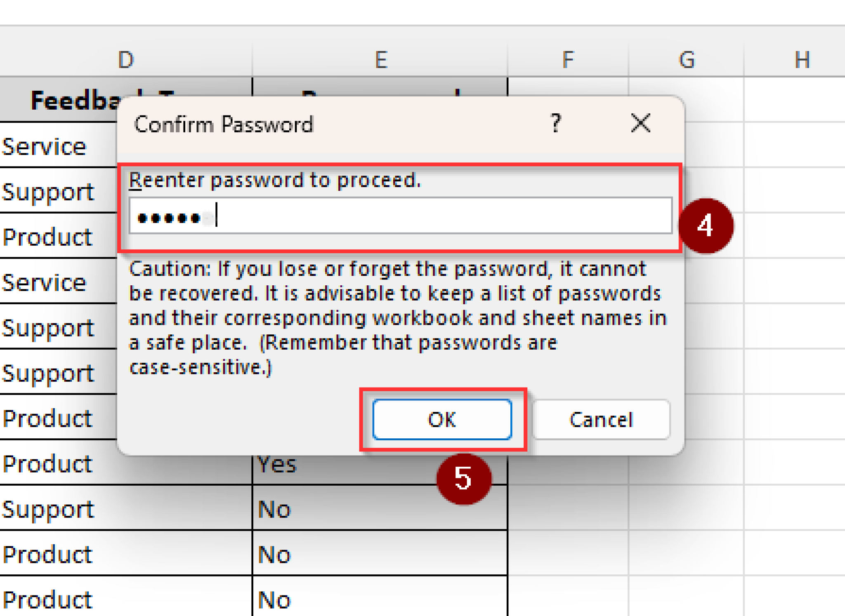
Task: Select the first Service cell in column D
Action: point(45,146)
